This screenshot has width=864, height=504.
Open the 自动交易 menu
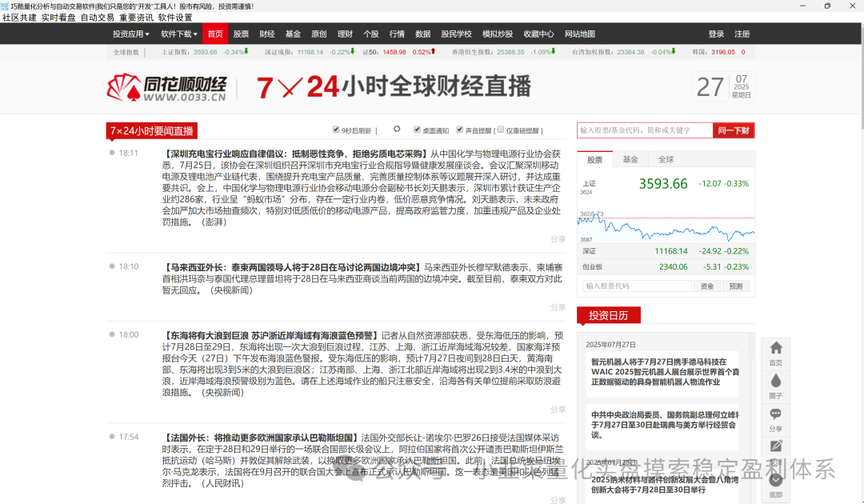(x=98, y=18)
